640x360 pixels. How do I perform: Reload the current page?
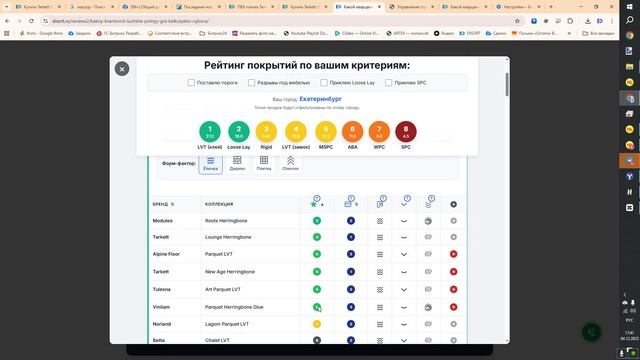click(x=31, y=21)
